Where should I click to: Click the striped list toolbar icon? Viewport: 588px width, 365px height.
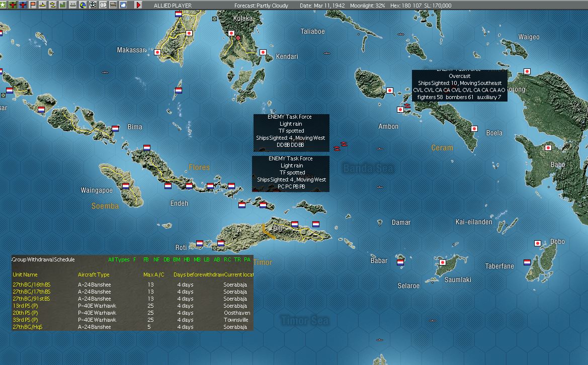(113, 5)
